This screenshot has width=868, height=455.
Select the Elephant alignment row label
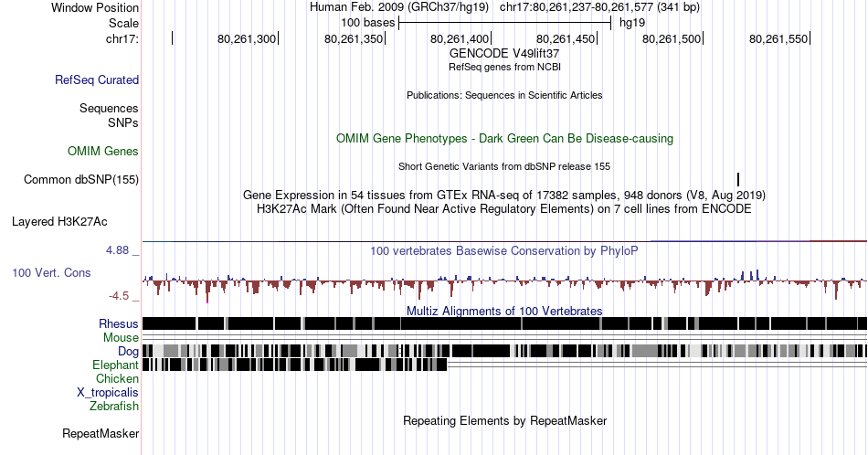pos(115,365)
